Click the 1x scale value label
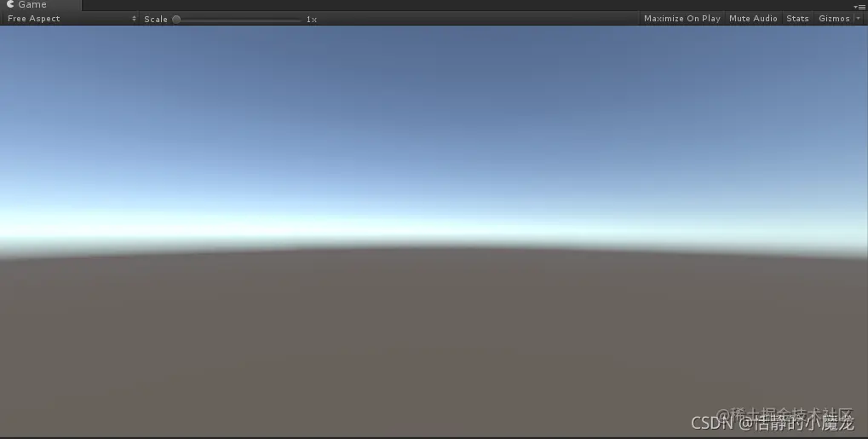This screenshot has width=868, height=439. click(312, 20)
